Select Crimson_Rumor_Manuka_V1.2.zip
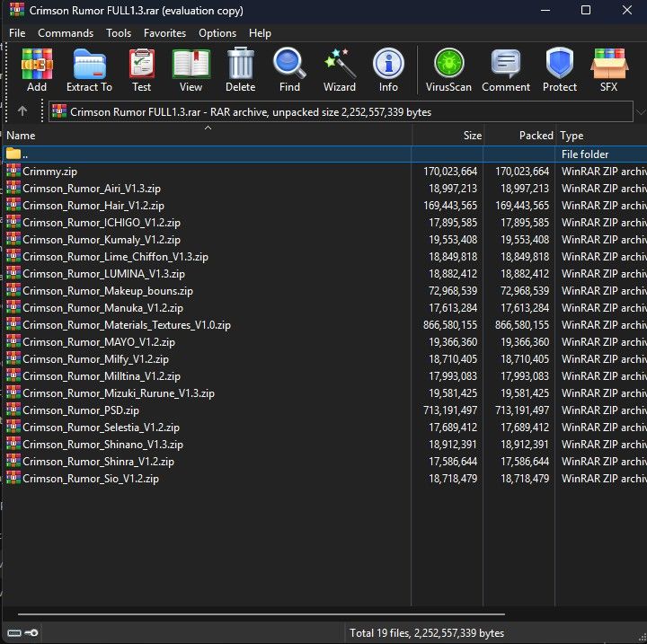The image size is (647, 644). point(102,307)
